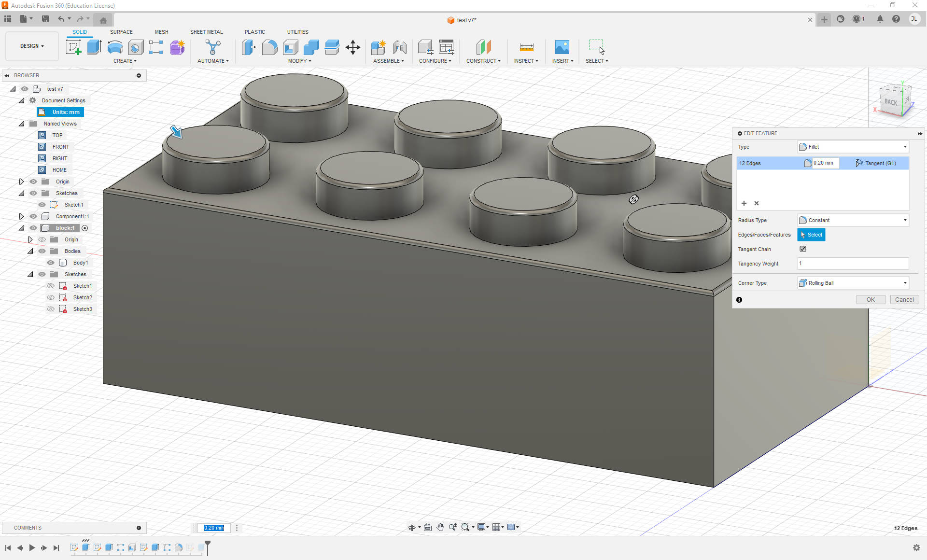
Task: Hide Body1 using its eye icon
Action: [x=51, y=263]
